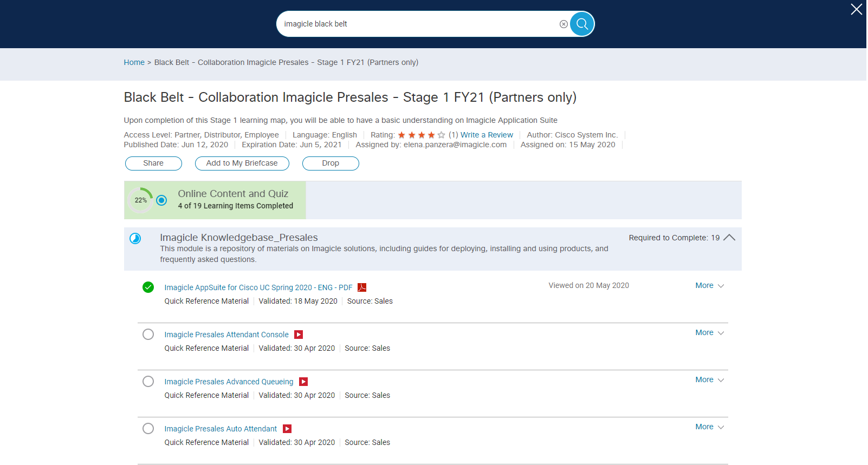Click the 22% circular progress indicator
Viewport: 868px width, 465px height.
click(141, 200)
